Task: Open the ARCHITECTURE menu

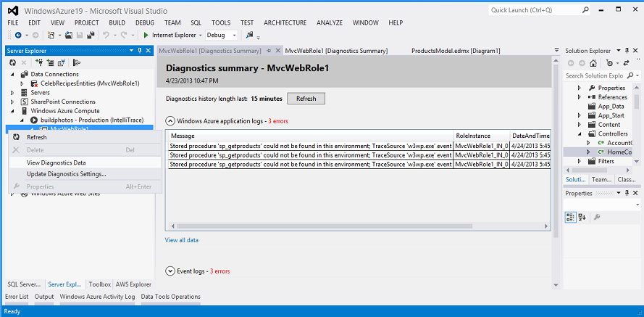Action: [285, 23]
